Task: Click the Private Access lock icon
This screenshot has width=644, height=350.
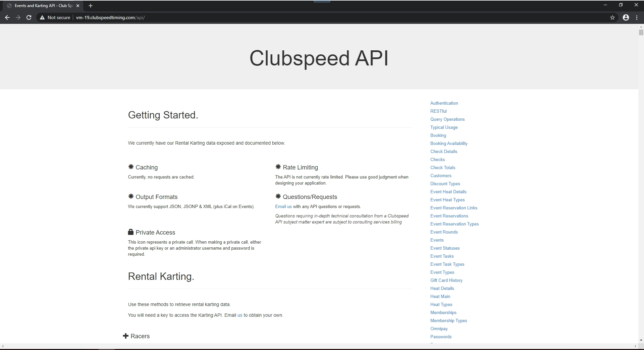Action: pos(131,232)
